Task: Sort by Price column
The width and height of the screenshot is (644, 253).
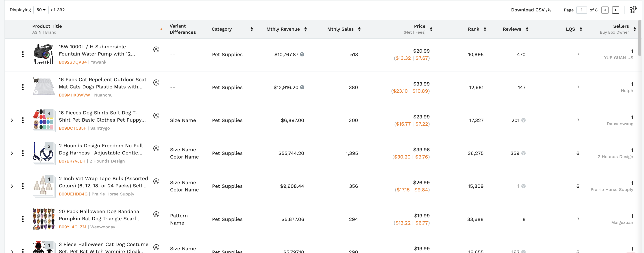Action: click(431, 29)
